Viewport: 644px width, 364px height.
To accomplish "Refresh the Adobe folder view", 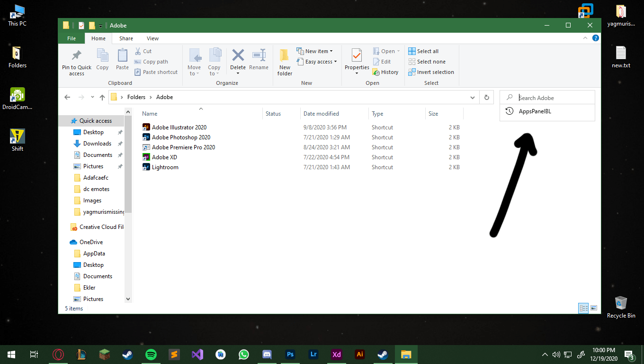I will coord(486,97).
